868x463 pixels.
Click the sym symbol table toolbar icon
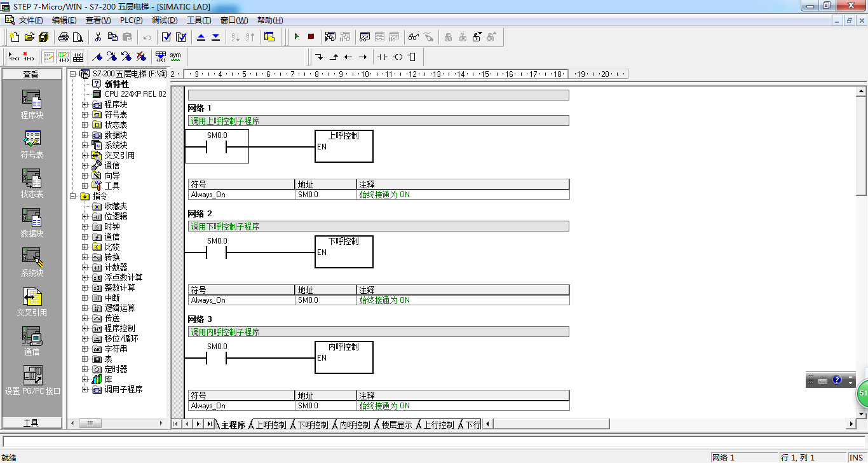tap(175, 57)
